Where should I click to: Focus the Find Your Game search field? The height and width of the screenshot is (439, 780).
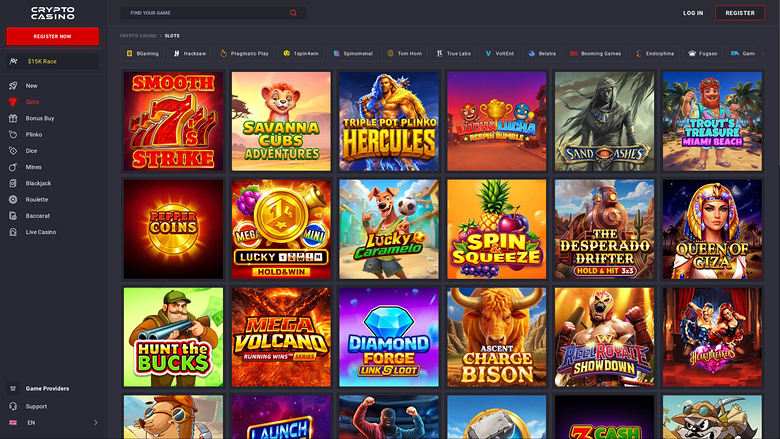click(x=213, y=13)
